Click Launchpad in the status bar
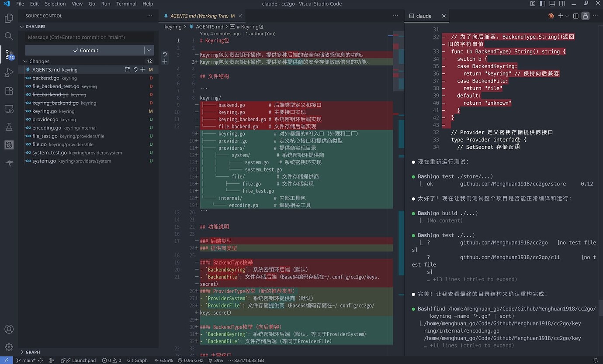The width and height of the screenshot is (603, 364). pyautogui.click(x=78, y=361)
